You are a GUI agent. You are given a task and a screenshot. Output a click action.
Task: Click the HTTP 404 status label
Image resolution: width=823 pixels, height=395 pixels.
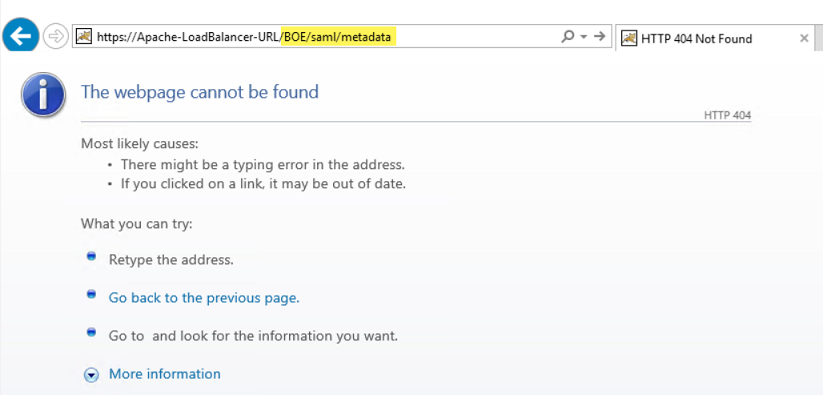(x=727, y=115)
